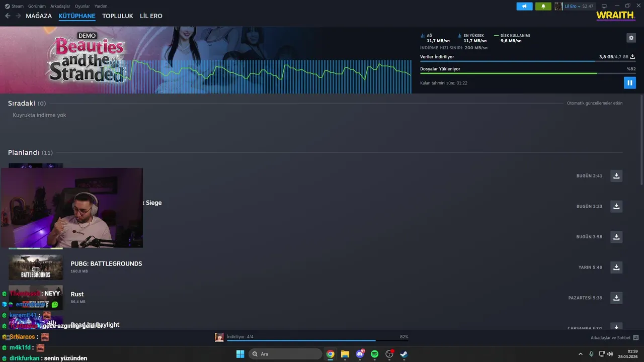
Task: Click the footer İndiriliyor: 4/4 status
Action: [x=240, y=336]
